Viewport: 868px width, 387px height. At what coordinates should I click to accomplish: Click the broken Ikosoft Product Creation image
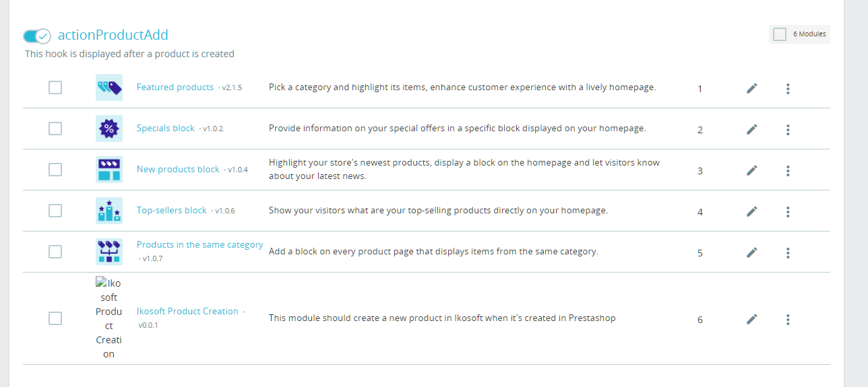click(108, 318)
